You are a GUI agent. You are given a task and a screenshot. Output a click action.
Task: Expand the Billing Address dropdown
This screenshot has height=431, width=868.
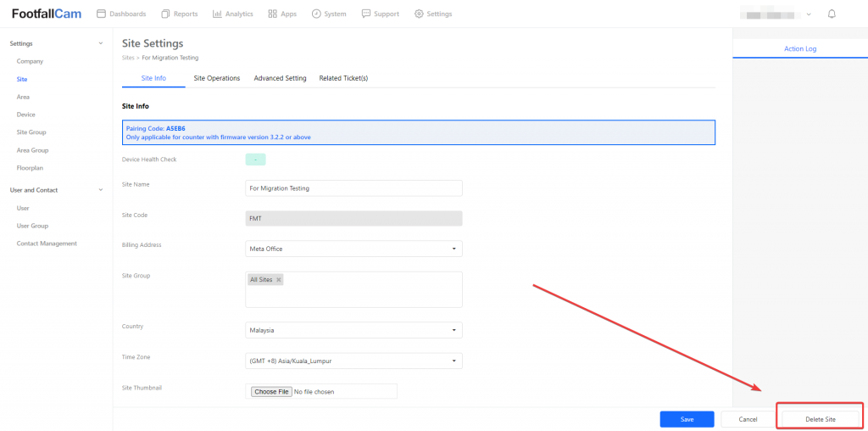(353, 249)
